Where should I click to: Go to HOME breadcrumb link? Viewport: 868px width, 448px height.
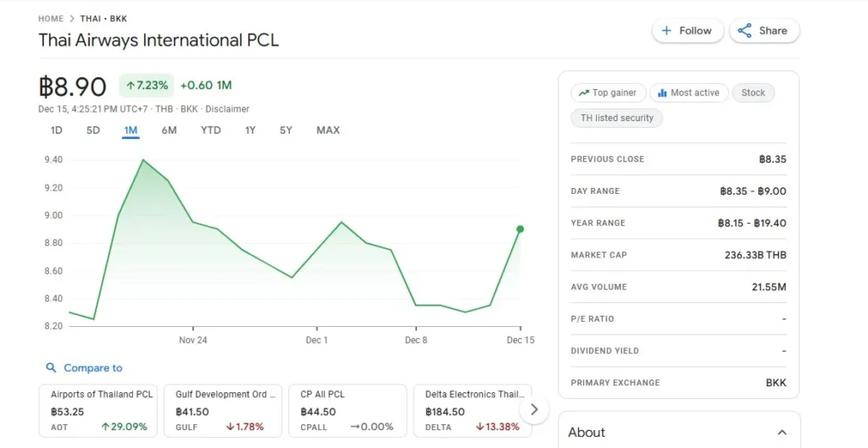click(51, 19)
